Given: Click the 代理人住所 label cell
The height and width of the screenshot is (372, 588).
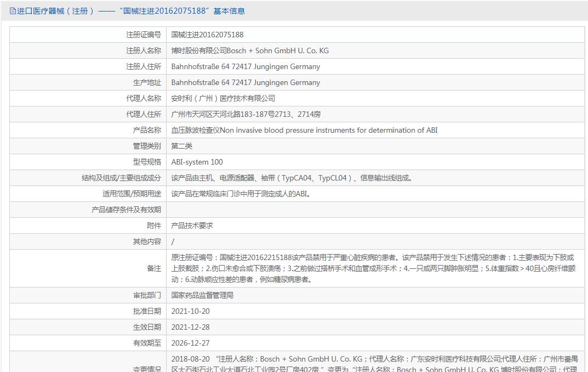Looking at the screenshot, I should tap(88, 114).
